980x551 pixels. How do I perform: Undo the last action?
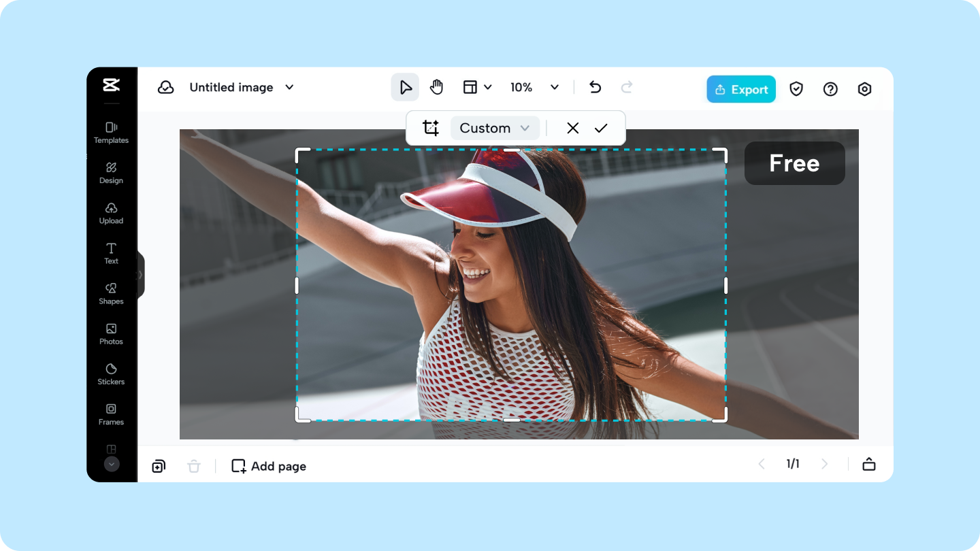(595, 87)
